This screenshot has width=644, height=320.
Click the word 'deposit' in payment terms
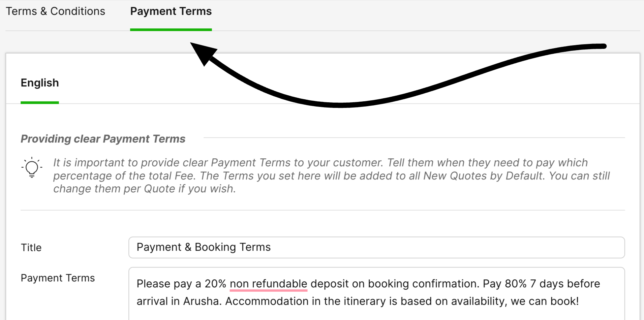pyautogui.click(x=329, y=284)
